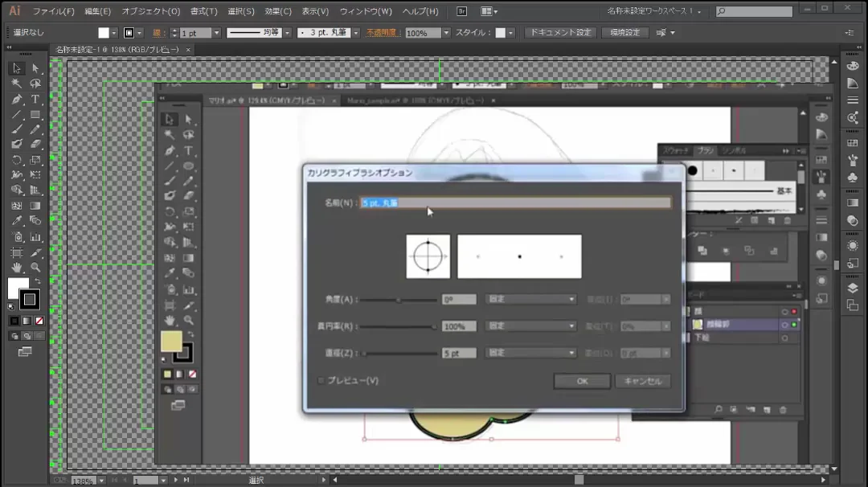Select the Paintbrush tool in outer toolbar
The width and height of the screenshot is (868, 487).
(17, 129)
